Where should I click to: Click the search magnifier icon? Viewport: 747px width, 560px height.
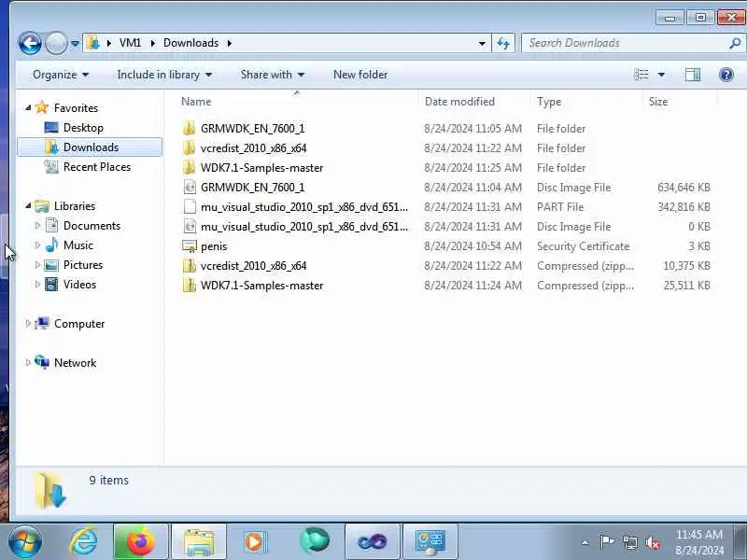[x=735, y=43]
